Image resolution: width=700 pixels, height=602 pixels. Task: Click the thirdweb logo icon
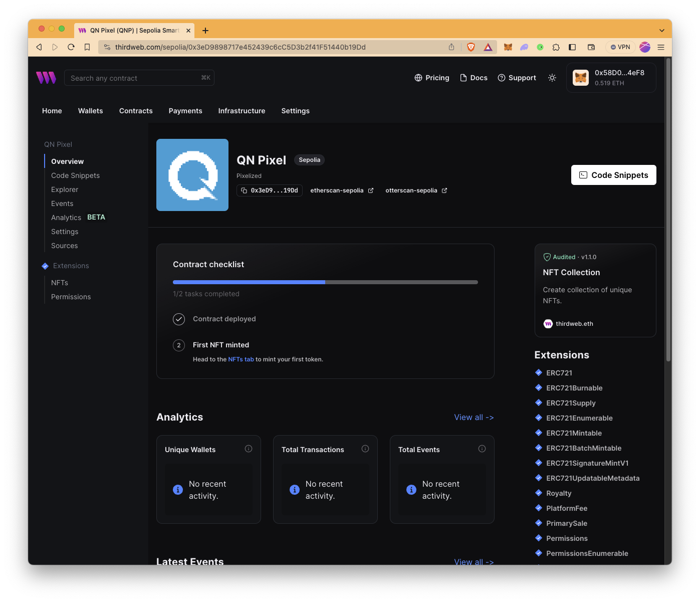pos(46,78)
